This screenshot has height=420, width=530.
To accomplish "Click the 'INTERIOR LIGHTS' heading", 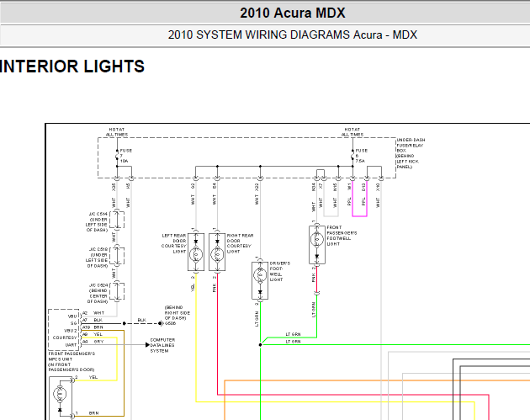I will (72, 66).
